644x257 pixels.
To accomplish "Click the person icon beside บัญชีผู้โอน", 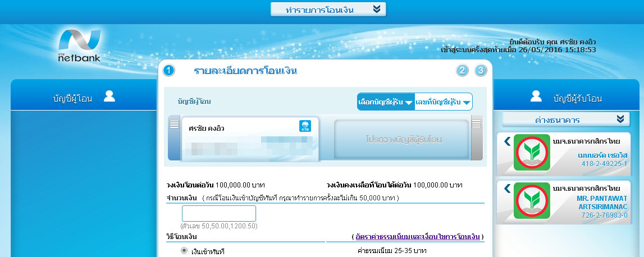I will click(x=109, y=96).
